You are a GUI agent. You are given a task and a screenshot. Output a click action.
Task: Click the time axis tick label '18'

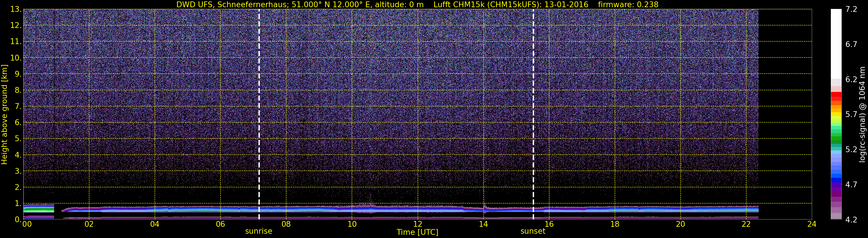pyautogui.click(x=614, y=224)
